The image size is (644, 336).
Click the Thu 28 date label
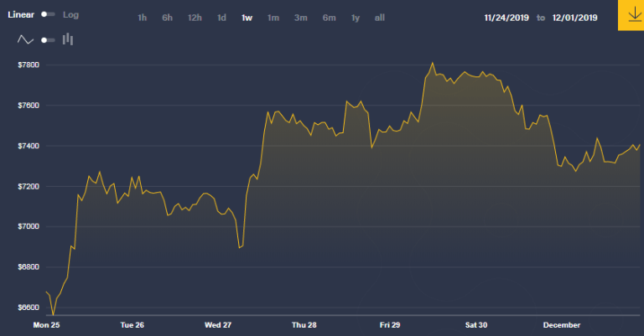304,325
